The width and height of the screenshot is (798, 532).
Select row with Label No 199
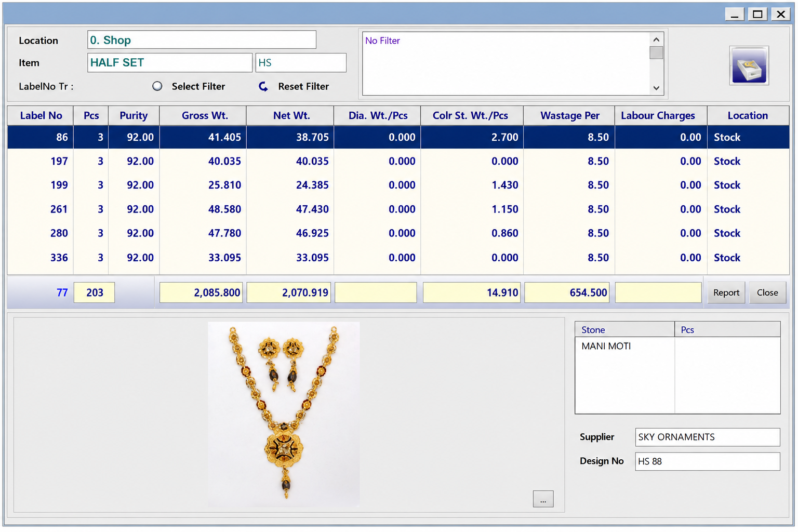[x=398, y=185]
